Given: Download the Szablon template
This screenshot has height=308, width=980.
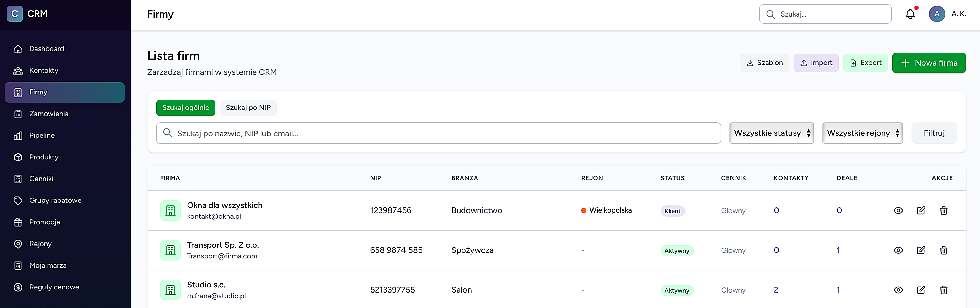Looking at the screenshot, I should click(764, 63).
